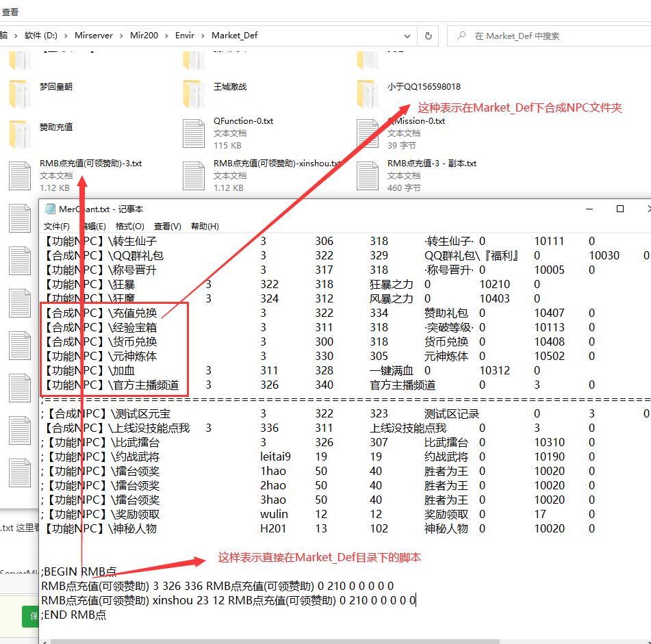The width and height of the screenshot is (651, 644).
Task: Click H201 in the 神秘人物 row
Action: pos(272,528)
